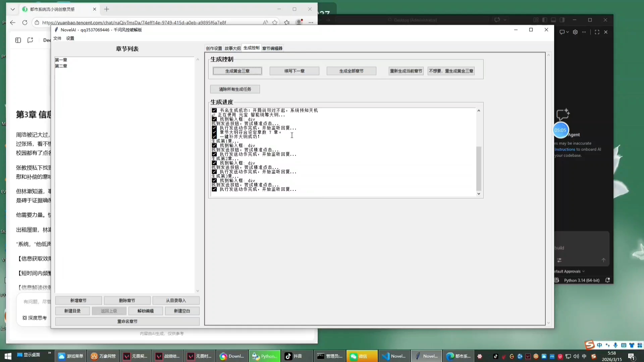Screen dimensions: 644x362
Task: Toggle the 书名生成成功 checkbox in progress log
Action: pos(214,110)
